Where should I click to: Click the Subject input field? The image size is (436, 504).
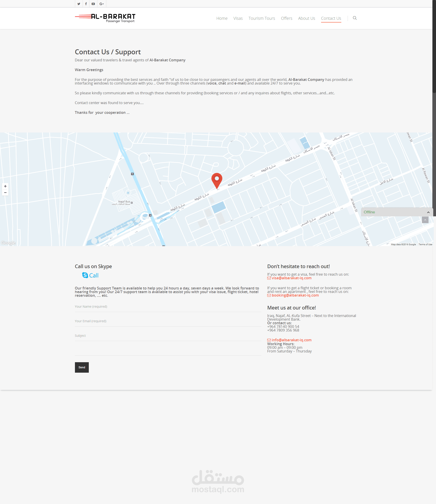[168, 336]
